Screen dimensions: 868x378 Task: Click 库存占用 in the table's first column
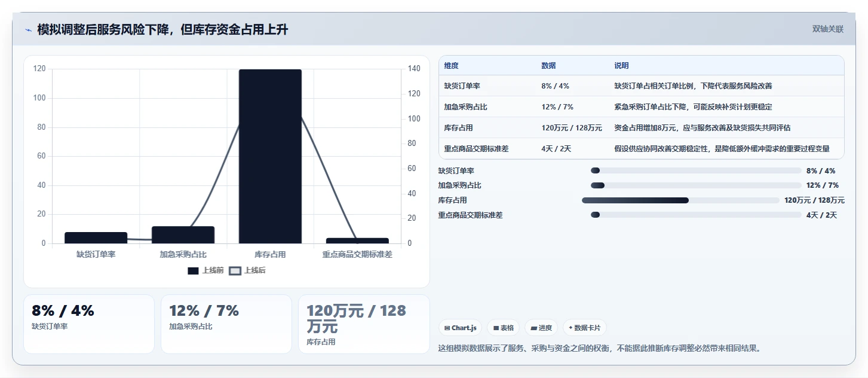(459, 128)
